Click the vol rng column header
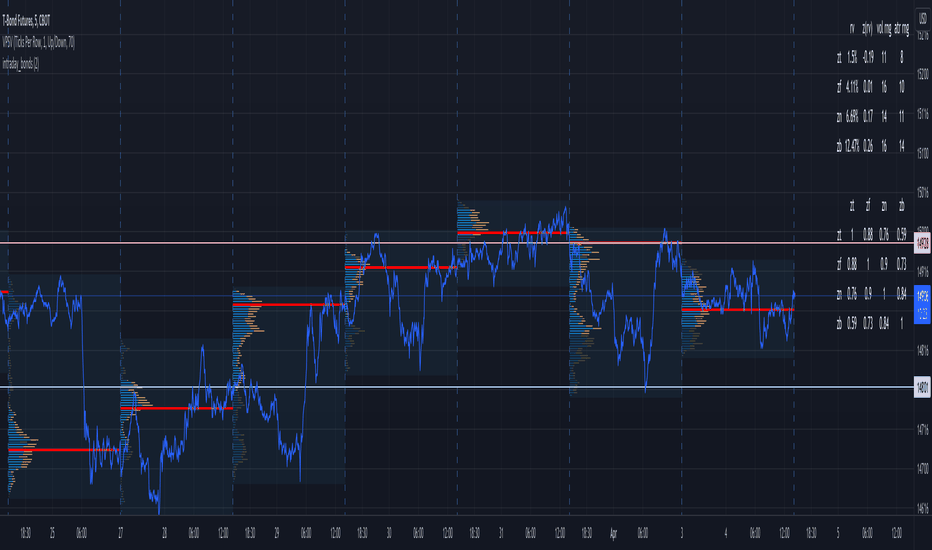This screenshot has height=550, width=932. pyautogui.click(x=884, y=29)
